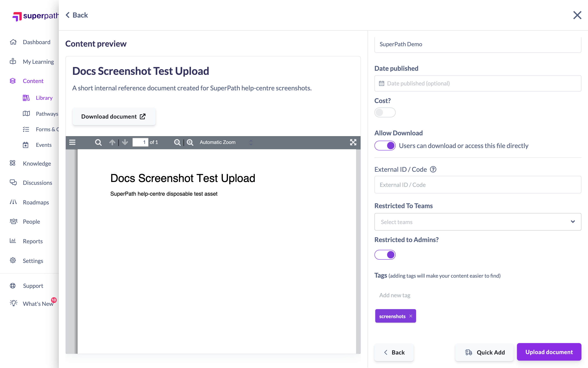This screenshot has height=368, width=588.
Task: Toggle the PDF viewer sidebar
Action: (72, 142)
